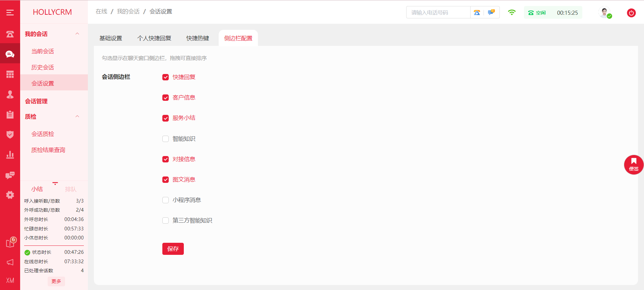Image resolution: width=644 pixels, height=290 pixels.
Task: Click the 在线 breadcrumb link
Action: pyautogui.click(x=101, y=11)
